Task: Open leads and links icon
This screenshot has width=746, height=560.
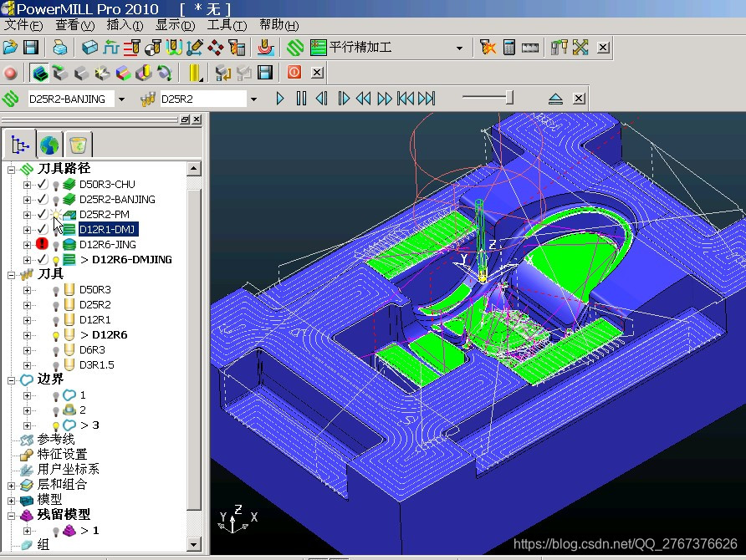Action: (x=174, y=47)
